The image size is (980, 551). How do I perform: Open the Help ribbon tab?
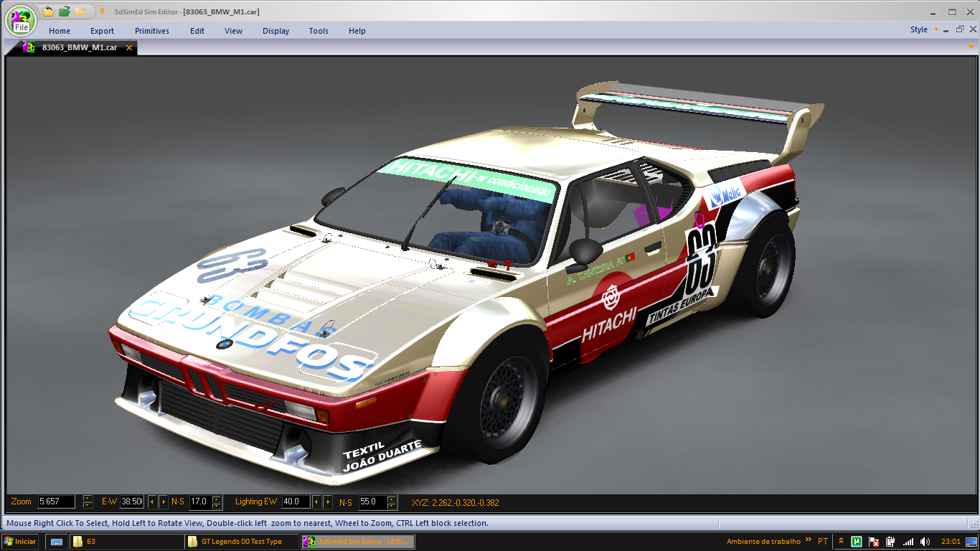click(357, 31)
